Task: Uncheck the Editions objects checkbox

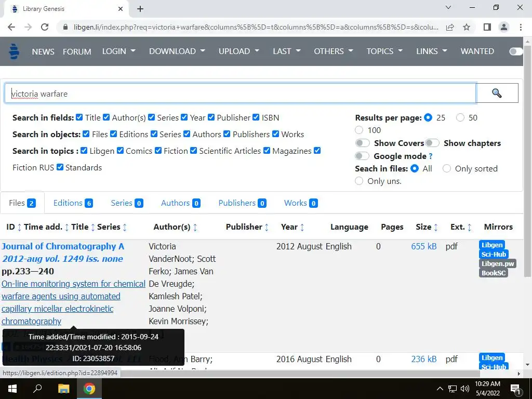Action: [113, 134]
